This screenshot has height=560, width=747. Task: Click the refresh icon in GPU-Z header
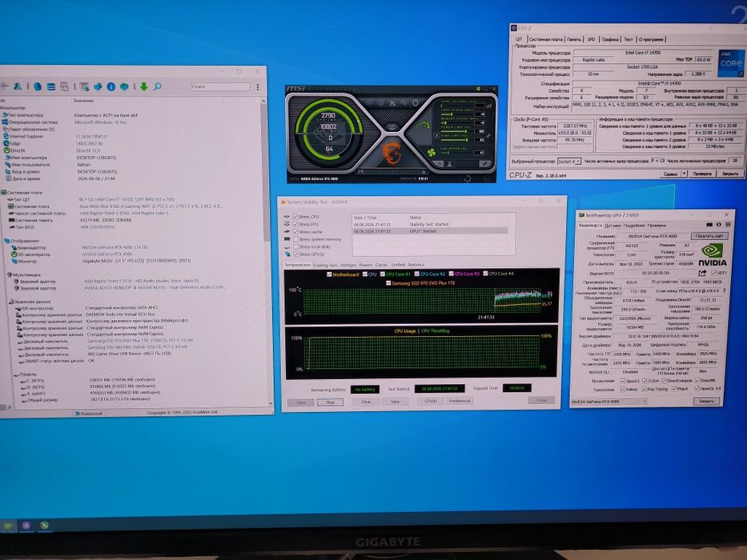(x=718, y=224)
